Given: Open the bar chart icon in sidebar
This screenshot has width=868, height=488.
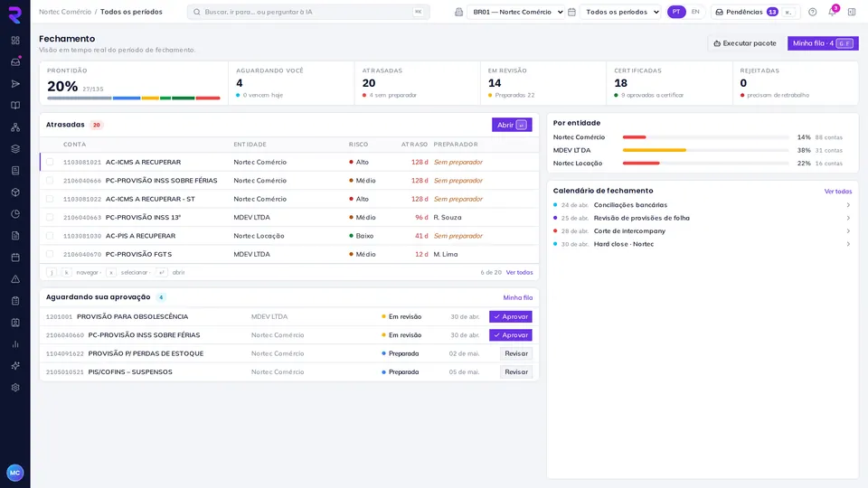Looking at the screenshot, I should pos(15,344).
